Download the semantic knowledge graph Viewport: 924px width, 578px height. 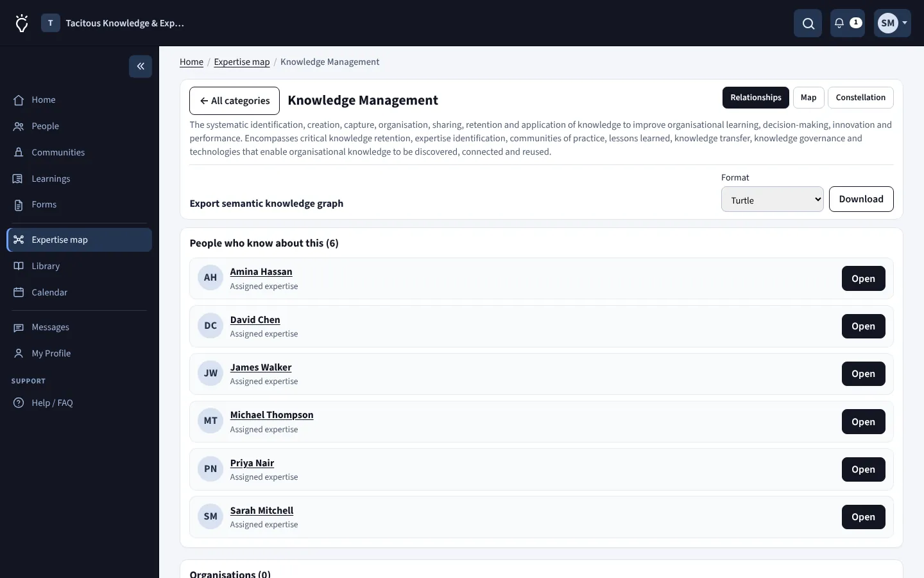pos(861,199)
